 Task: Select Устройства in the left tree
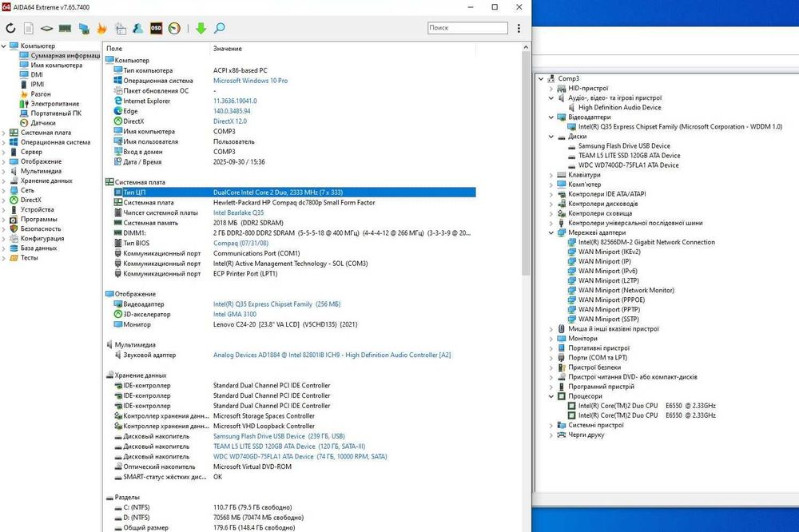point(38,209)
